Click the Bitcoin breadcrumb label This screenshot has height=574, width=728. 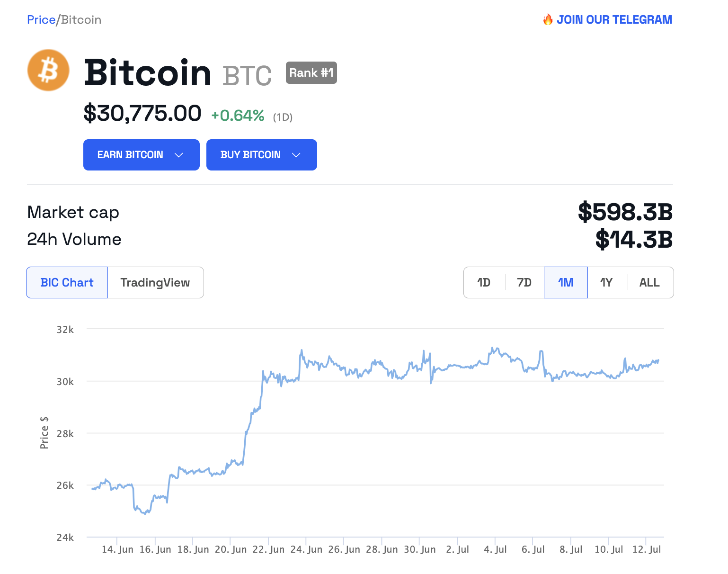[80, 20]
